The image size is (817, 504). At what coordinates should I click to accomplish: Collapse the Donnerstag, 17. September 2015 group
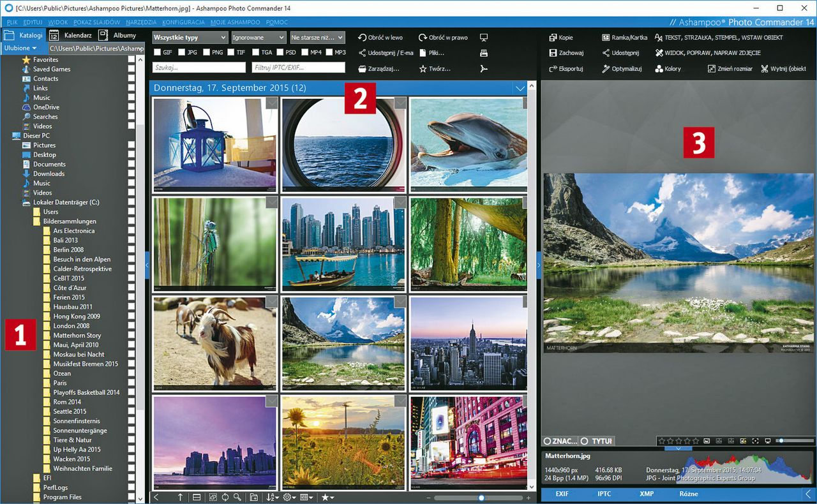[520, 88]
